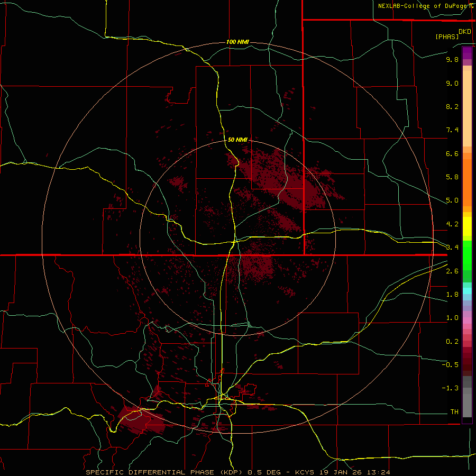
Task: Click the orange segment of the color bar
Action: tap(467, 183)
